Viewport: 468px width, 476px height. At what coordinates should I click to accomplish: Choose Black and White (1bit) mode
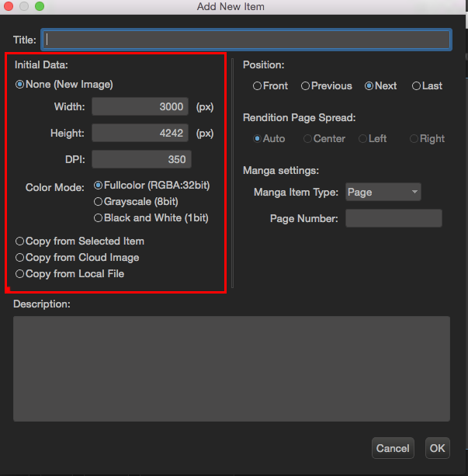151,218
